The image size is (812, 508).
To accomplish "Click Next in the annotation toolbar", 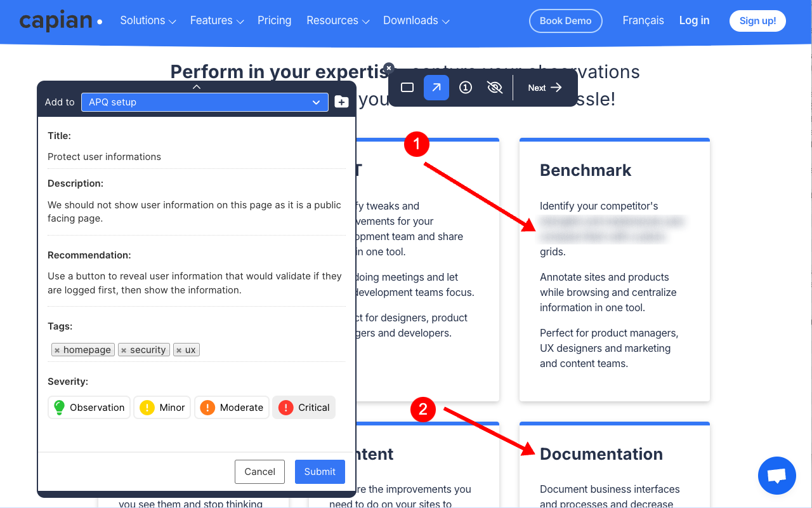I will [x=545, y=88].
